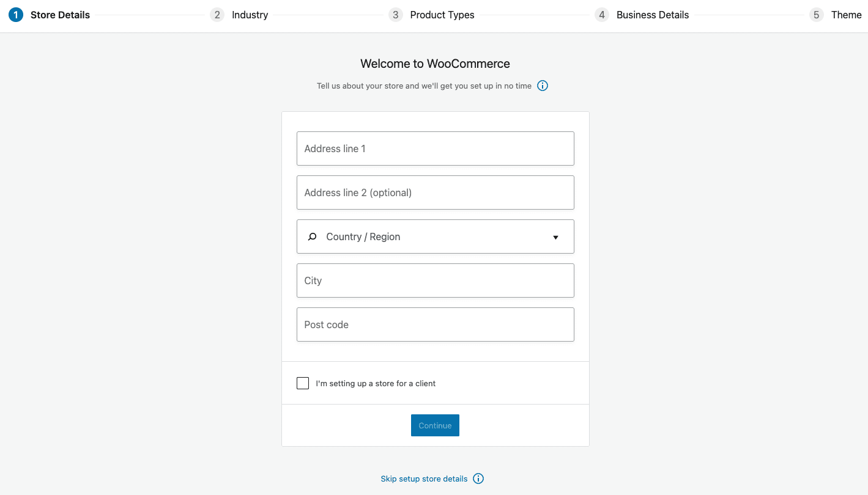868x495 pixels.
Task: Click the step 5 number circle
Action: [x=817, y=15]
